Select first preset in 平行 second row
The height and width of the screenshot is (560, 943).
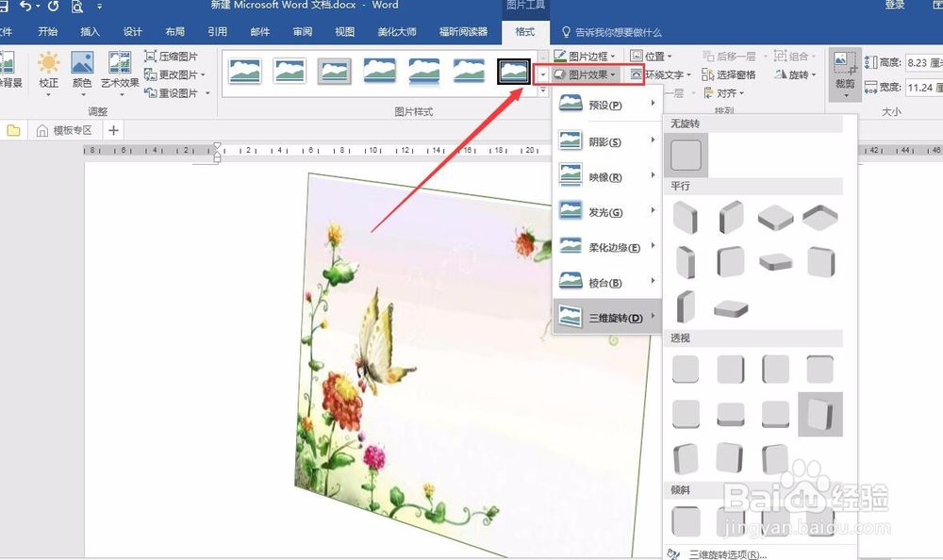point(686,262)
